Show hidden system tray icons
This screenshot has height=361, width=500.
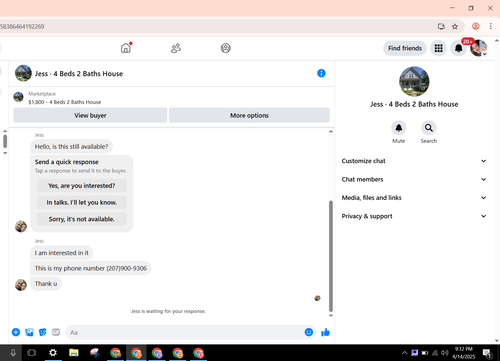point(404,353)
